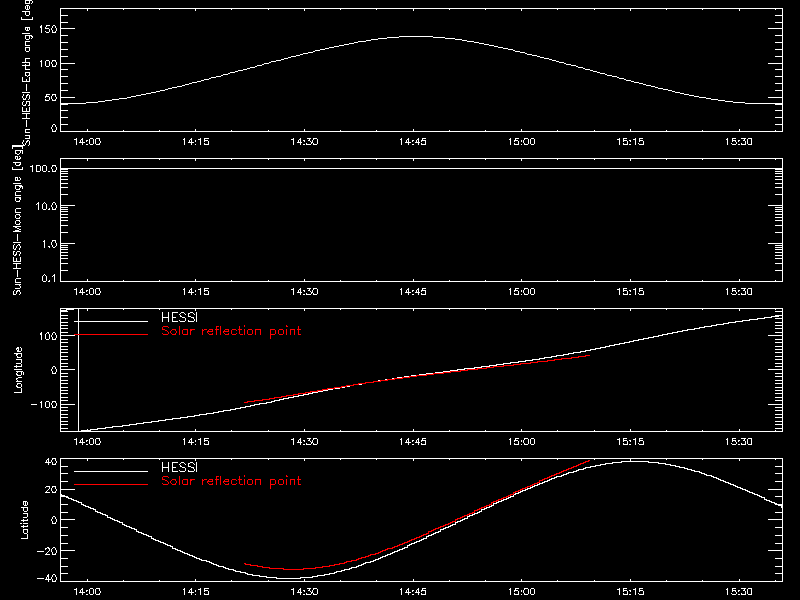The image size is (800, 600).
Task: Select red Solar reflection point legend in Latitude plot
Action: click(x=231, y=481)
